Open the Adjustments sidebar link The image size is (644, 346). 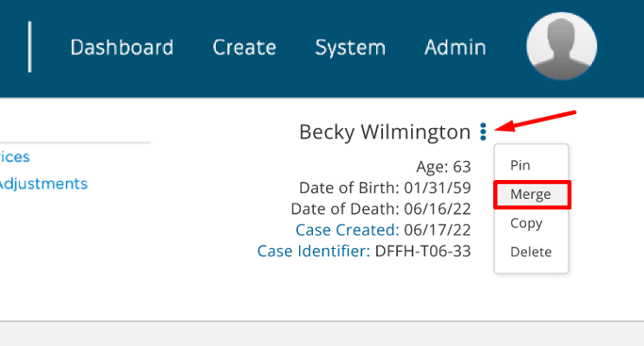(x=43, y=184)
